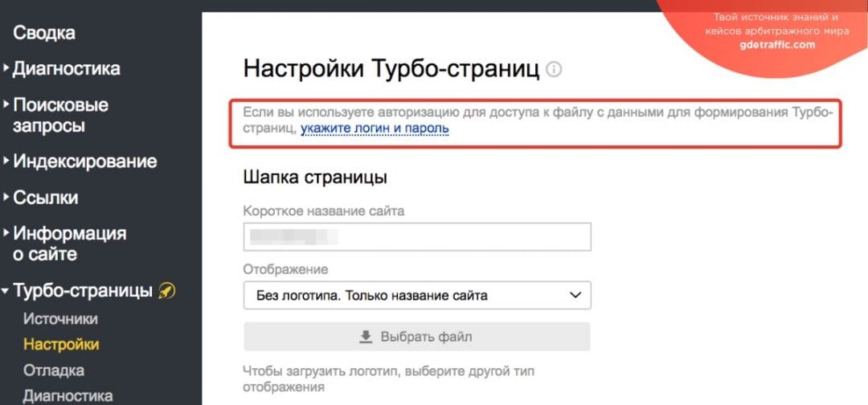The height and width of the screenshot is (405, 868).
Task: Click the Короткое название сайта input field
Action: 417,237
